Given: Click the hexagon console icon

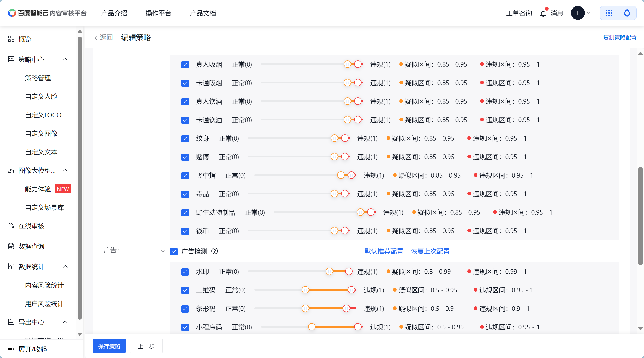Looking at the screenshot, I should pyautogui.click(x=627, y=13).
